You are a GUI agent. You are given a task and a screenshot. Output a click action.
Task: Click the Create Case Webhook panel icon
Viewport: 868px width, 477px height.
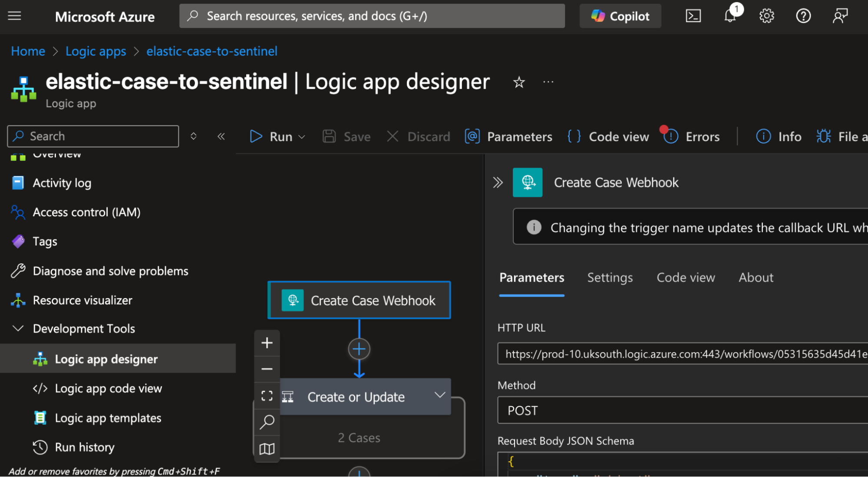coord(528,182)
